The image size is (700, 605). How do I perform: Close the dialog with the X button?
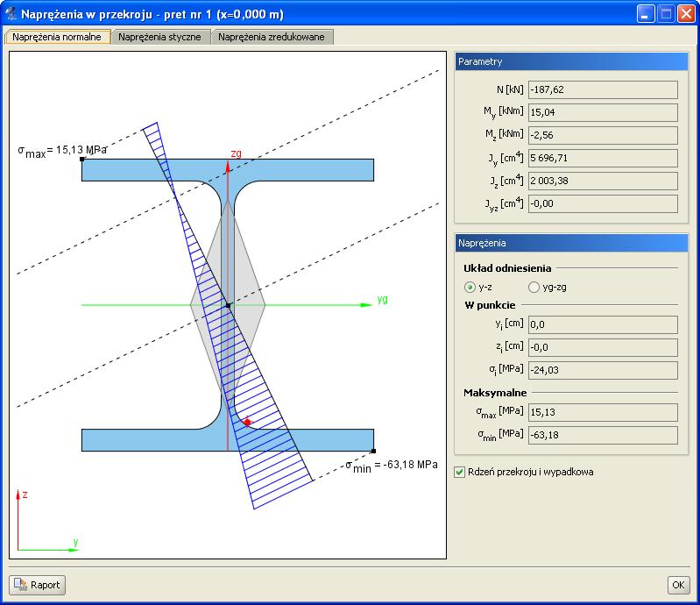click(686, 14)
